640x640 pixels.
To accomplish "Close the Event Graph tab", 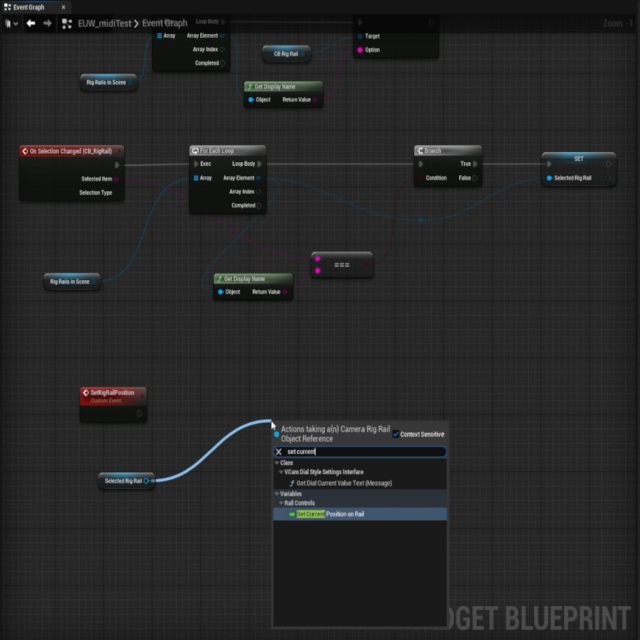I will (x=63, y=7).
